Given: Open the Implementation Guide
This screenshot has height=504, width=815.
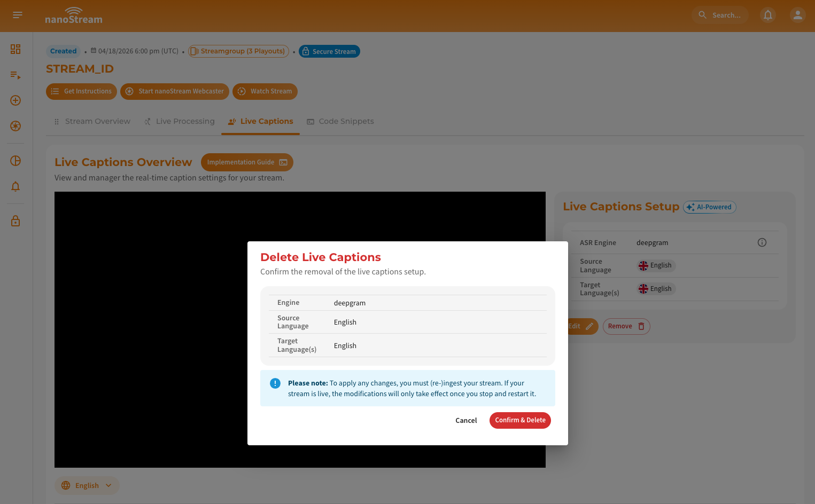Looking at the screenshot, I should pyautogui.click(x=247, y=162).
